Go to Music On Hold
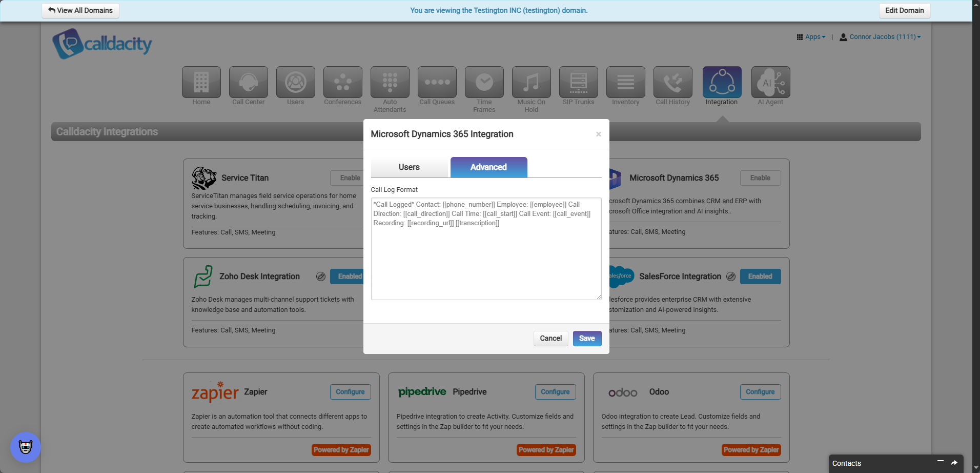 point(531,82)
